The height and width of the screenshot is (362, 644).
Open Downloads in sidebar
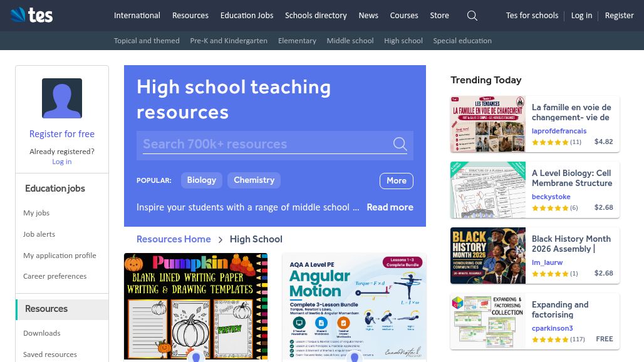point(41,333)
